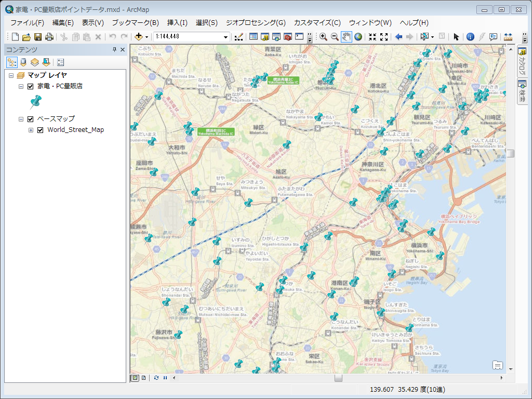This screenshot has height=399, width=532.
Task: Select the black arrow Select Elements tool
Action: [456, 37]
